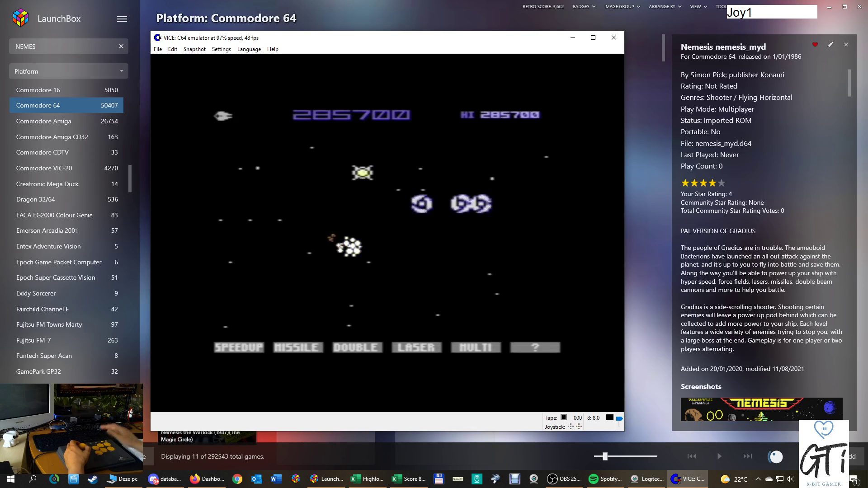Screen dimensions: 868x488
Task: Expand the Platform filter dropdown
Action: [x=69, y=71]
